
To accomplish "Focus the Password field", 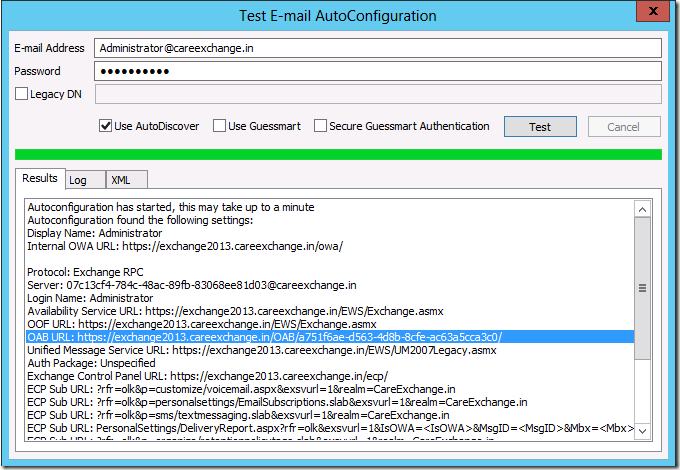I will pos(378,71).
